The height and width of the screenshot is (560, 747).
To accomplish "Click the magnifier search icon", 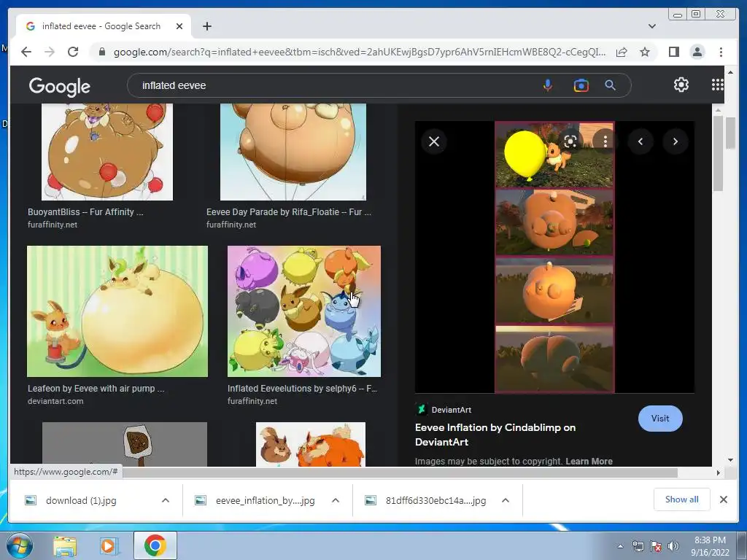I will pyautogui.click(x=611, y=85).
